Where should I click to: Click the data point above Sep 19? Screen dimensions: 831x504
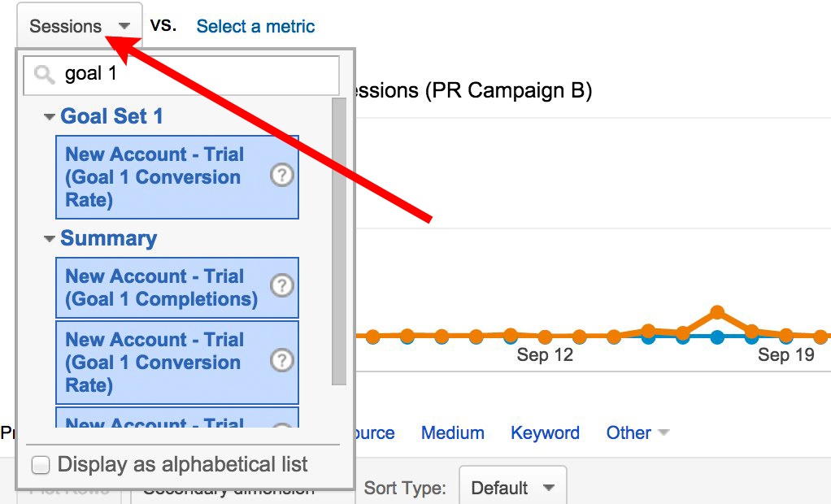785,335
